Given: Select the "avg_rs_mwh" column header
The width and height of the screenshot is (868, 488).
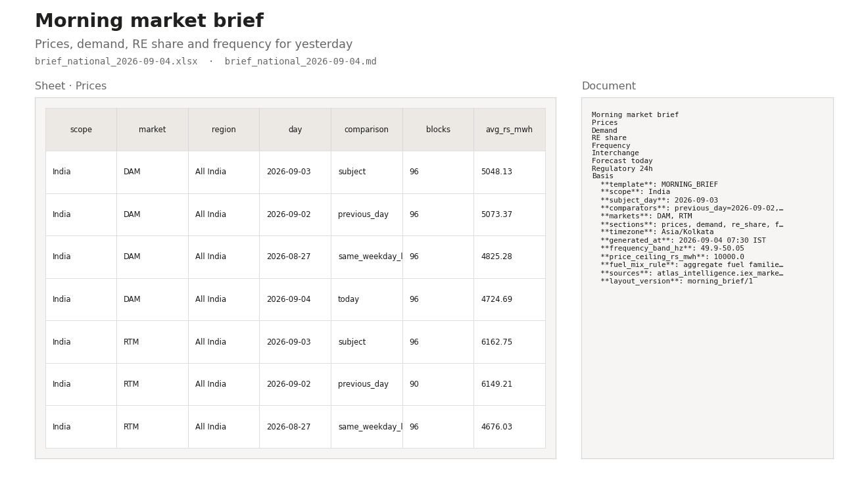Looking at the screenshot, I should pyautogui.click(x=510, y=130).
